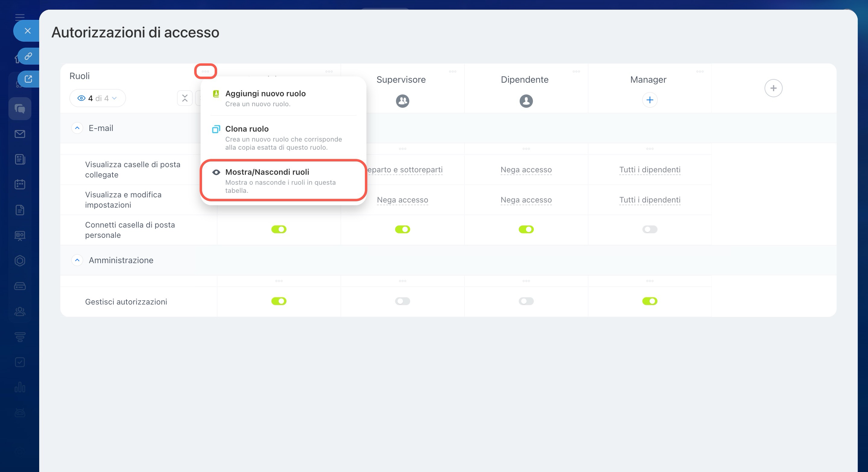Image resolution: width=868 pixels, height=472 pixels.
Task: Open the calendar icon in left sidebar
Action: tap(20, 184)
